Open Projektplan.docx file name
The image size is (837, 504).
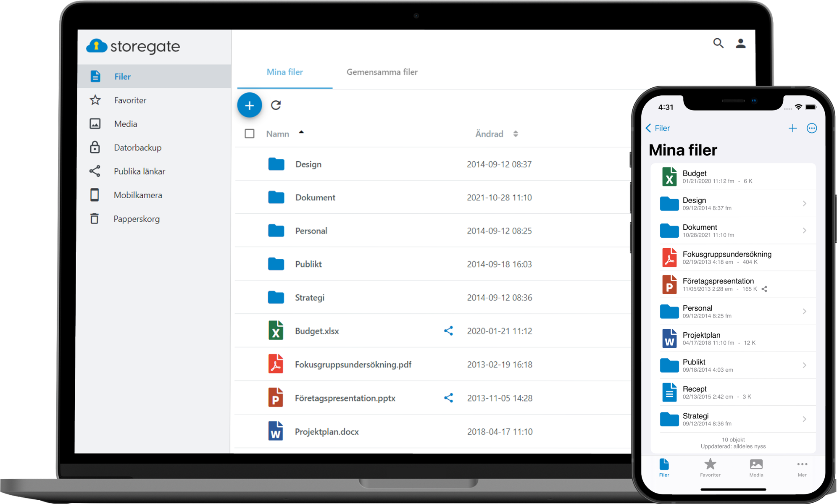click(x=326, y=432)
